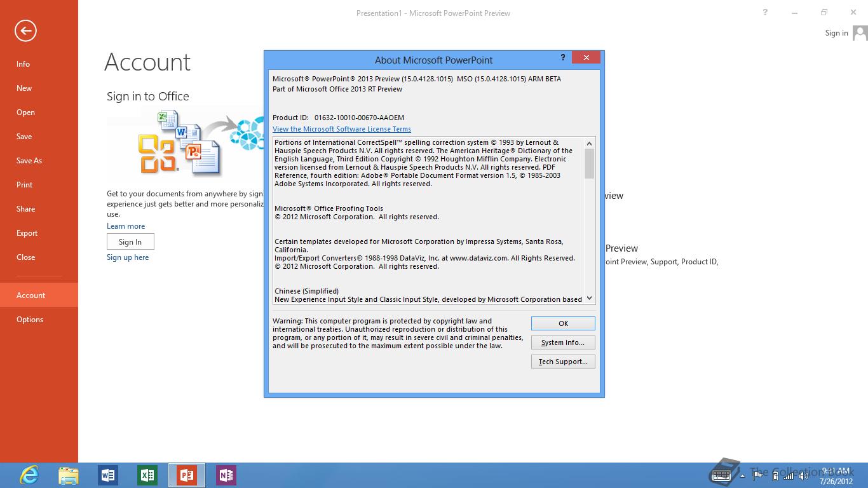
Task: Close the About Microsoft PowerPoint dialog
Action: [x=586, y=58]
